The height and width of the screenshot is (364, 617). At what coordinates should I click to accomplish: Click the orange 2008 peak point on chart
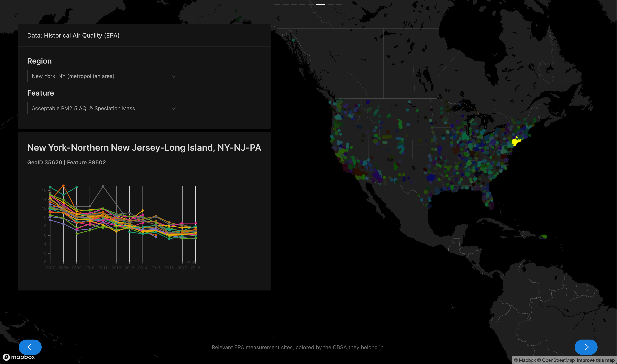click(x=63, y=185)
